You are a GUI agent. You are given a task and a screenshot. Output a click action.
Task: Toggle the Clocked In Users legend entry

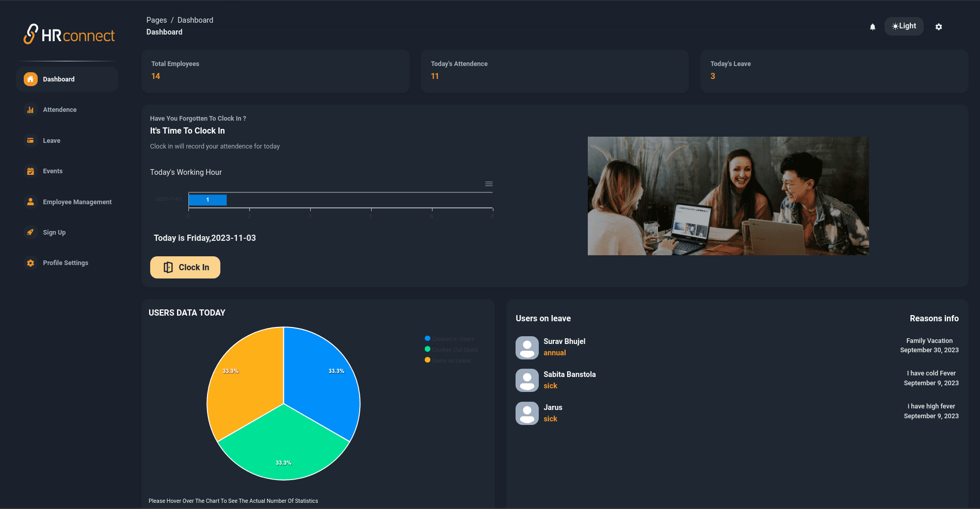[449, 338]
